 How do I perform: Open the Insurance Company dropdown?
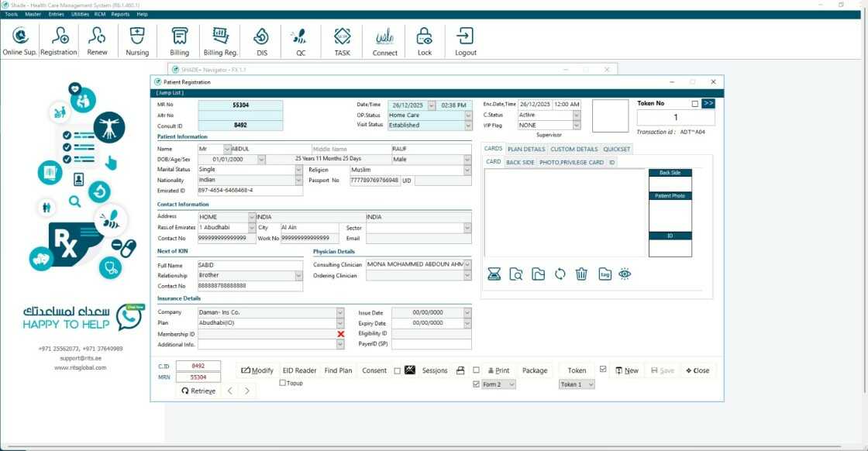point(340,312)
